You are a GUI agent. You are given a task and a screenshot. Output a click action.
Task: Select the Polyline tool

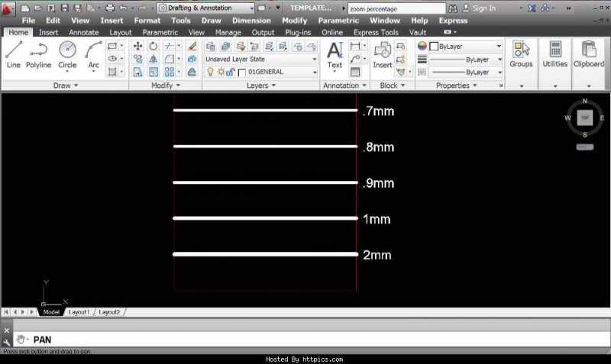click(x=38, y=55)
